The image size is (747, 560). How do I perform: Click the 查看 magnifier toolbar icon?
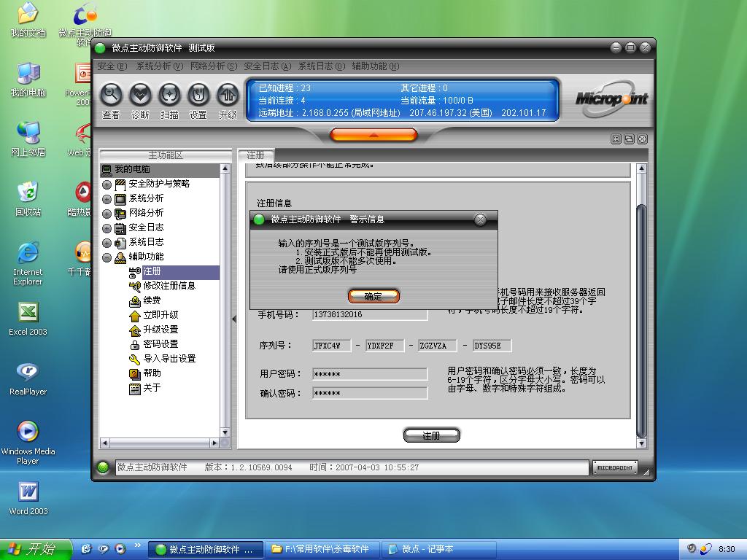(x=111, y=94)
